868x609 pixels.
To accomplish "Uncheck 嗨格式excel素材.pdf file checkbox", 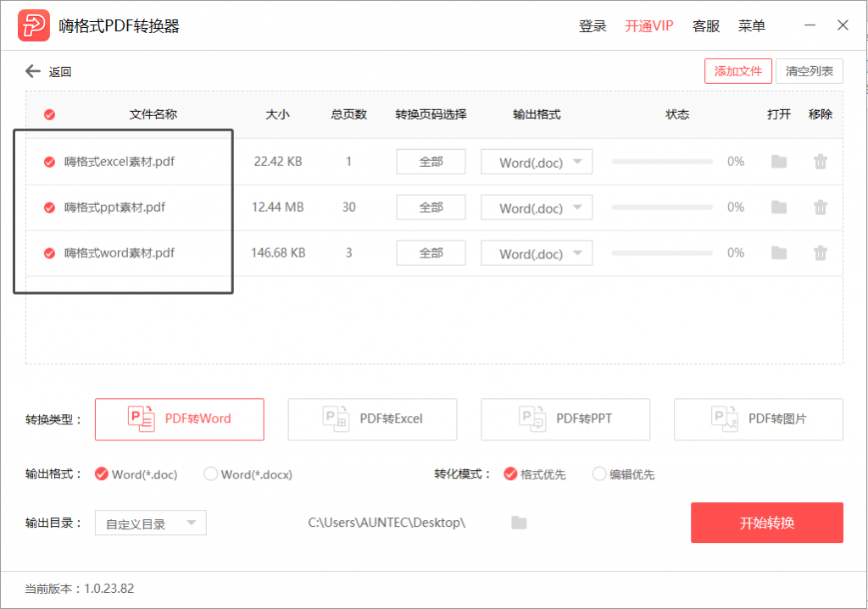I will coord(49,162).
